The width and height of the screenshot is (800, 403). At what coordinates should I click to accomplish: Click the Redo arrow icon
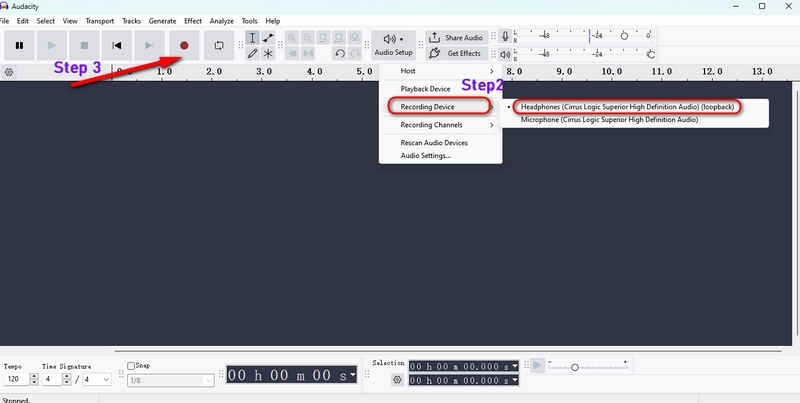click(355, 53)
